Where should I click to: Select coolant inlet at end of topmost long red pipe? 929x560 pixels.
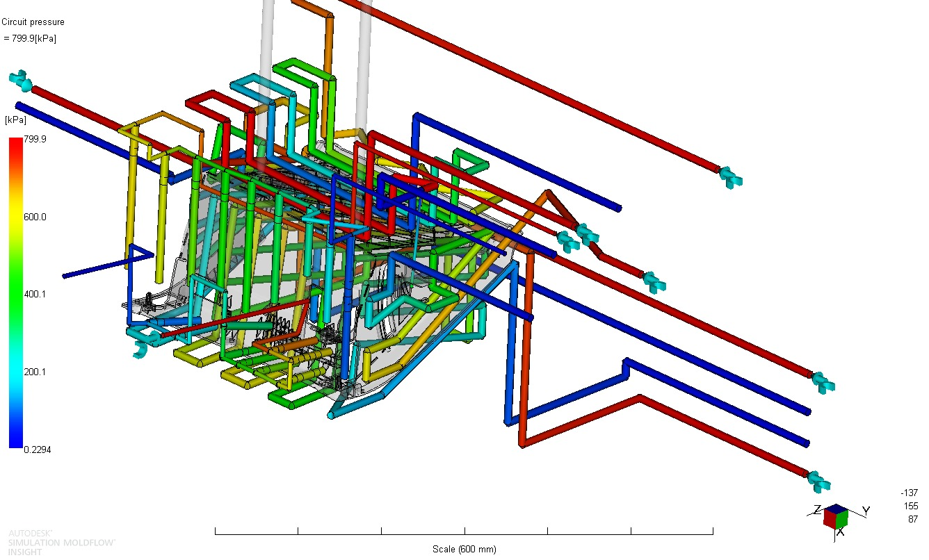(x=730, y=177)
